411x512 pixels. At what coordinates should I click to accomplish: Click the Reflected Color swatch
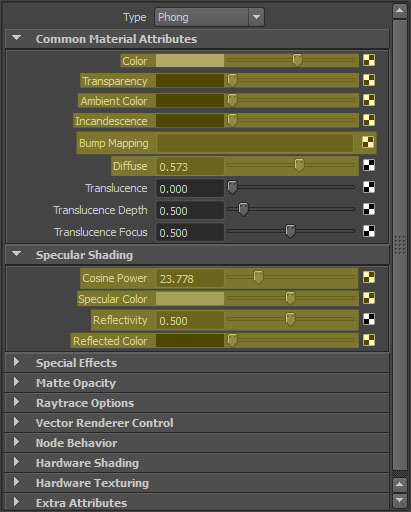[x=190, y=341]
